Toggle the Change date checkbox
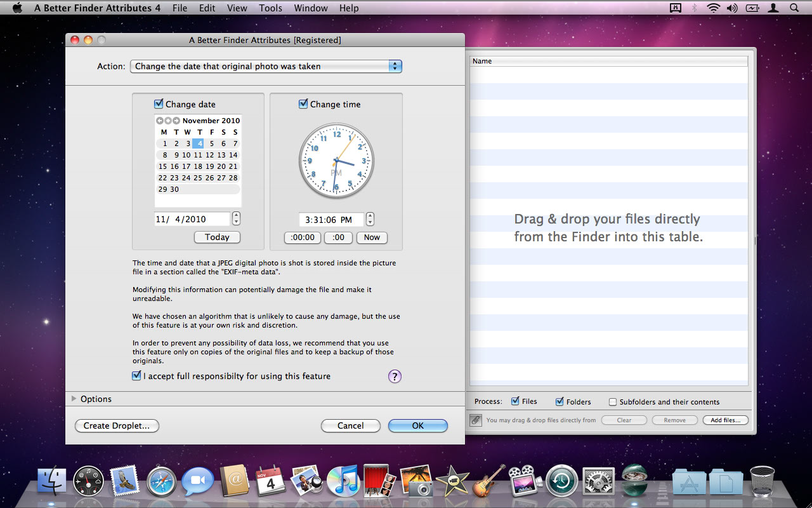Viewport: 812px width, 508px height. [159, 104]
